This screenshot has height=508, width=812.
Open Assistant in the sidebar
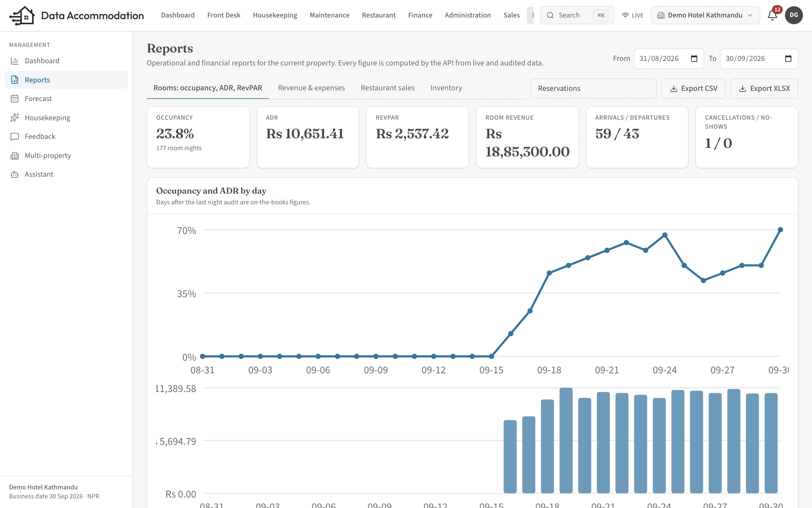66,174
